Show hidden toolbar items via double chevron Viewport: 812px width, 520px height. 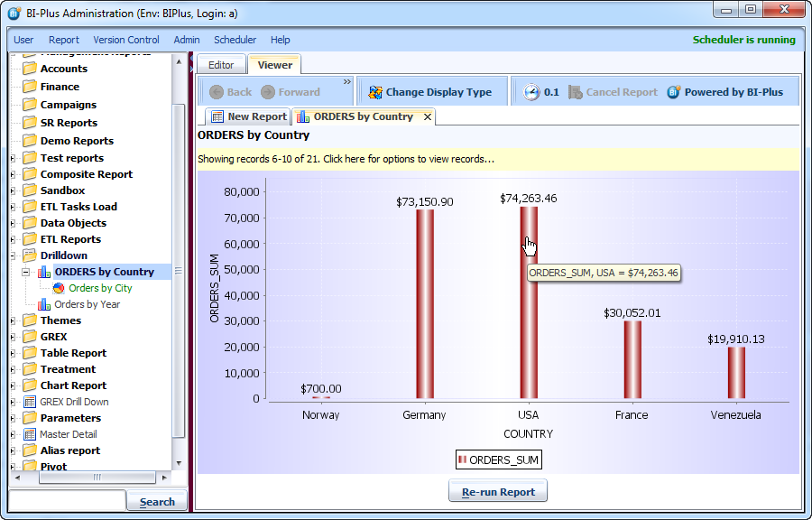coord(347,82)
